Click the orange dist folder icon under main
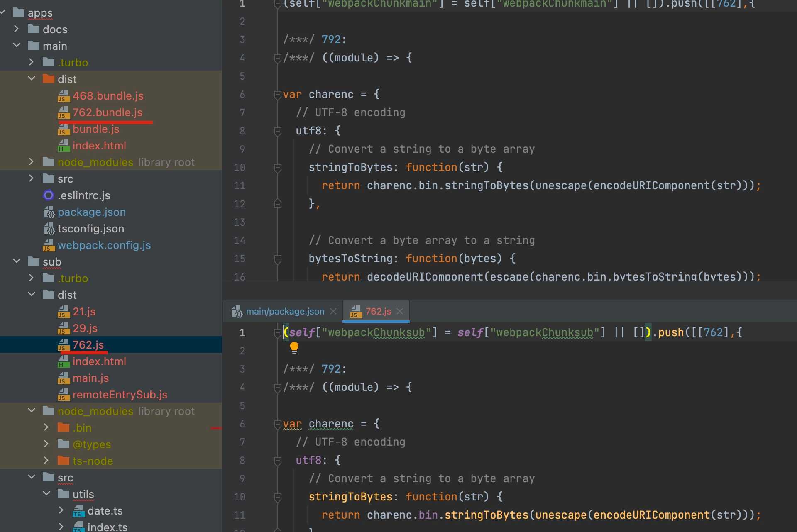 tap(49, 79)
